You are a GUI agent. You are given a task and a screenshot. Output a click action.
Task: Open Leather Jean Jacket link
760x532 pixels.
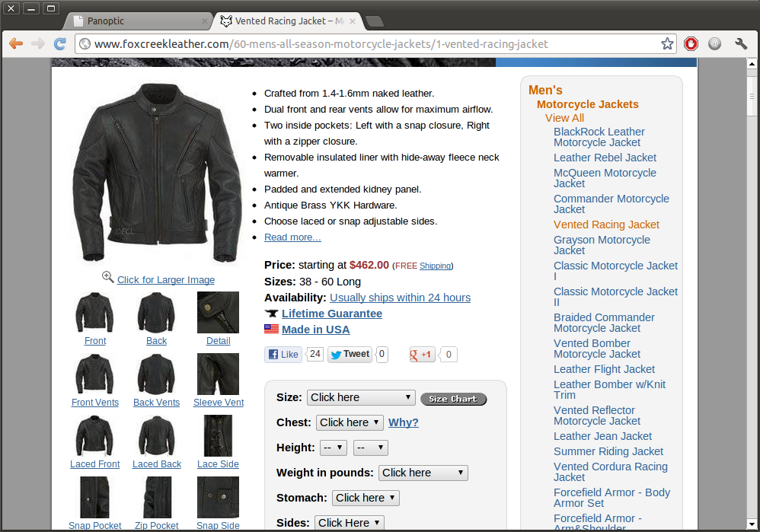[x=602, y=436]
